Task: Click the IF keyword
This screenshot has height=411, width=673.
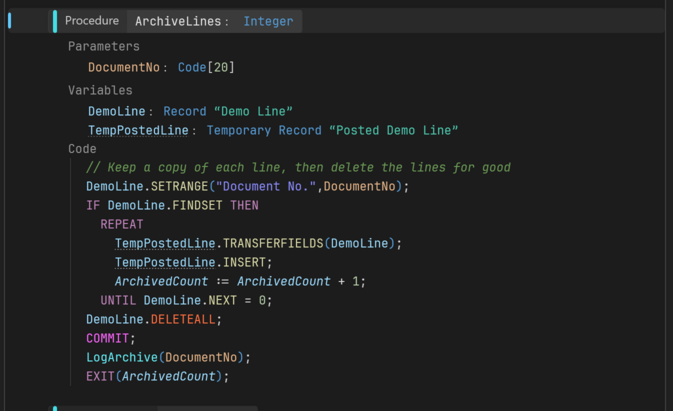Action: coord(93,206)
